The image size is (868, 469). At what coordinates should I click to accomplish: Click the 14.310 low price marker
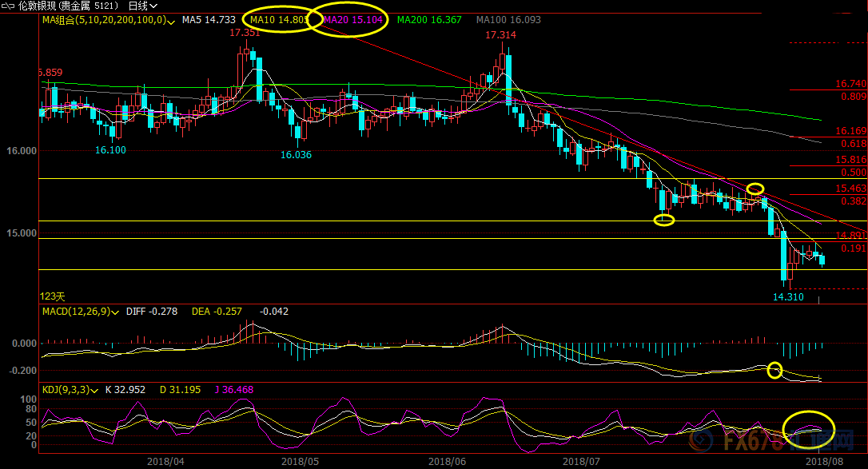[x=788, y=296]
